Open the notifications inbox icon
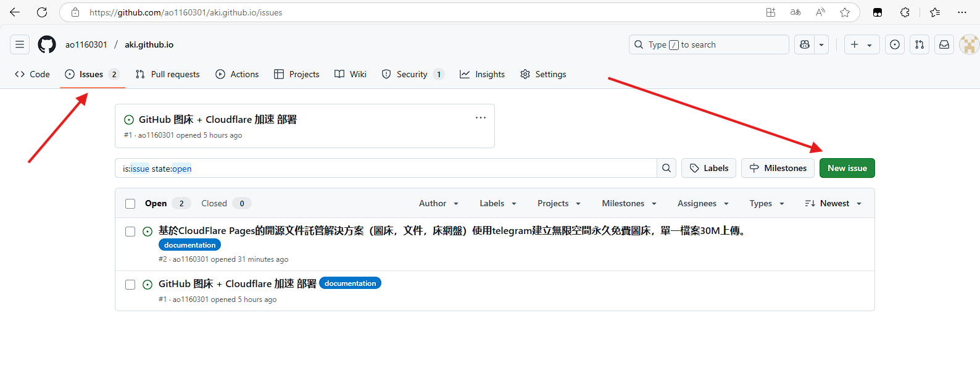This screenshot has height=381, width=980. click(944, 44)
